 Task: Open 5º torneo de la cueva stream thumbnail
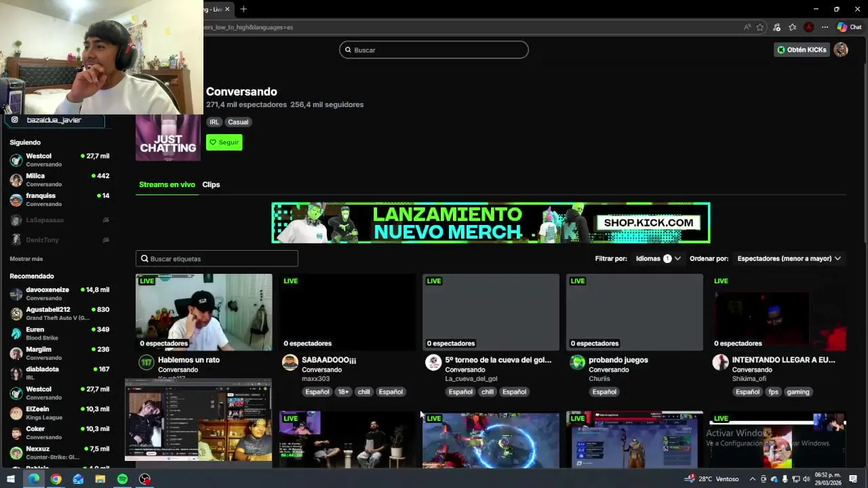pos(491,312)
